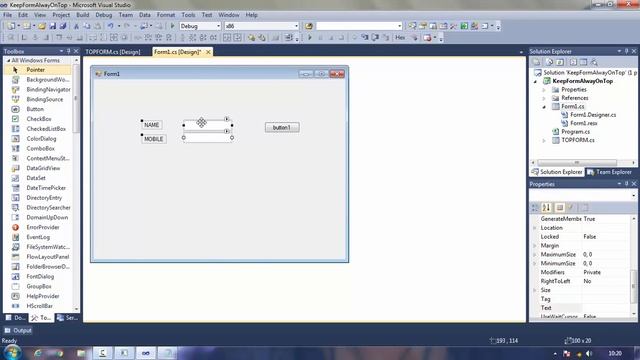This screenshot has height=360, width=640.
Task: Expand the Location property
Action: (x=535, y=228)
